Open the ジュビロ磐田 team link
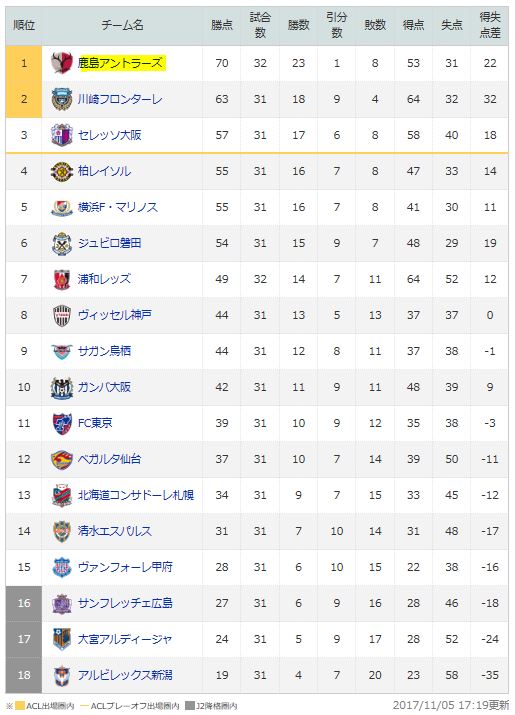Image resolution: width=515 pixels, height=715 pixels. click(109, 243)
